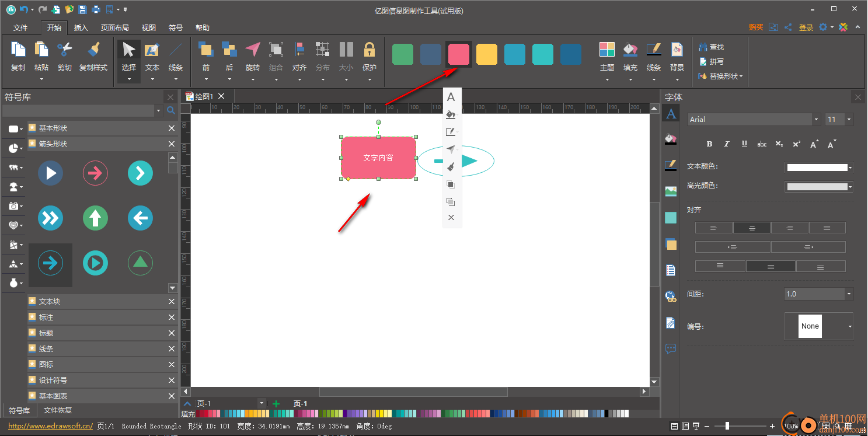The image size is (868, 436).
Task: Choose the Text (文本) tool
Action: pyautogui.click(x=152, y=50)
